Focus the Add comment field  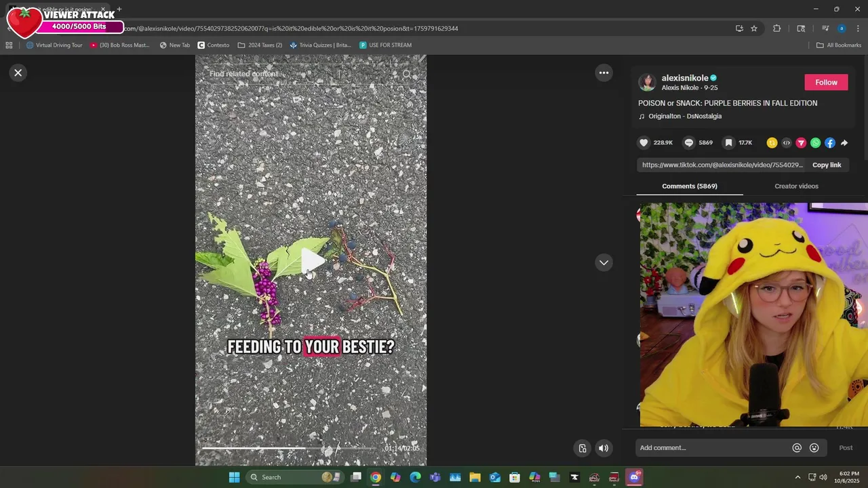(x=713, y=447)
